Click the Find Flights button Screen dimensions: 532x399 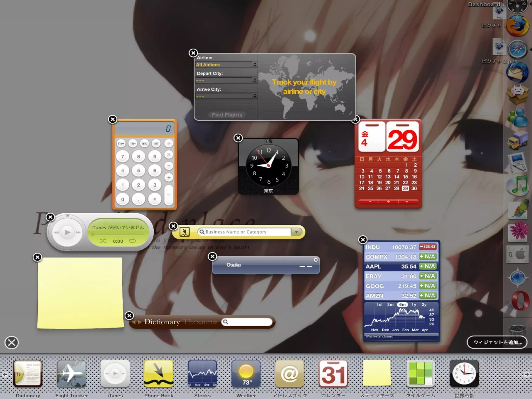click(227, 115)
